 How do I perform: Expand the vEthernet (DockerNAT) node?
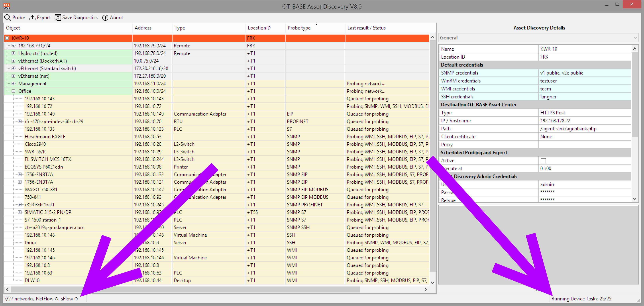[14, 61]
